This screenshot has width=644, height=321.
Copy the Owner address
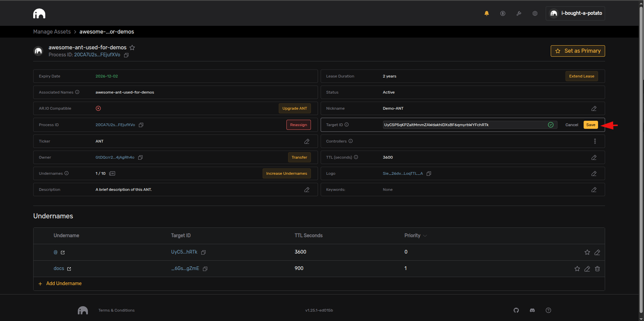pos(141,158)
